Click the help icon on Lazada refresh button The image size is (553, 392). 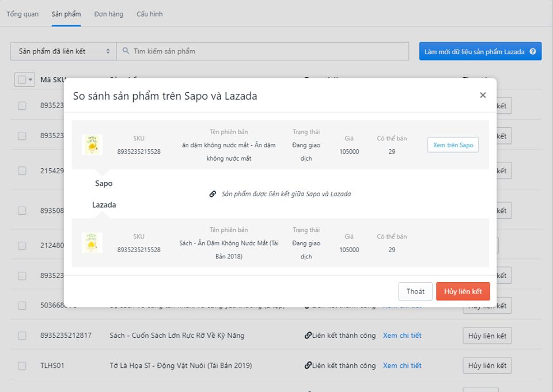[532, 51]
